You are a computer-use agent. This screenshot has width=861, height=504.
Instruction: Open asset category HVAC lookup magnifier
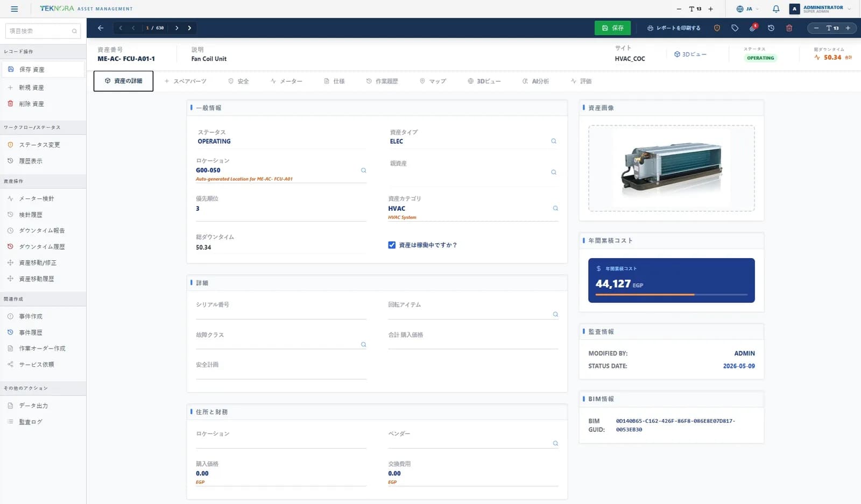(555, 208)
